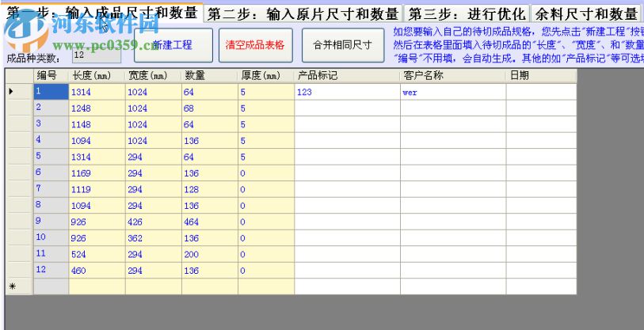The image size is (644, 330).
Task: Select the new row asterisk header
Action: coord(19,286)
